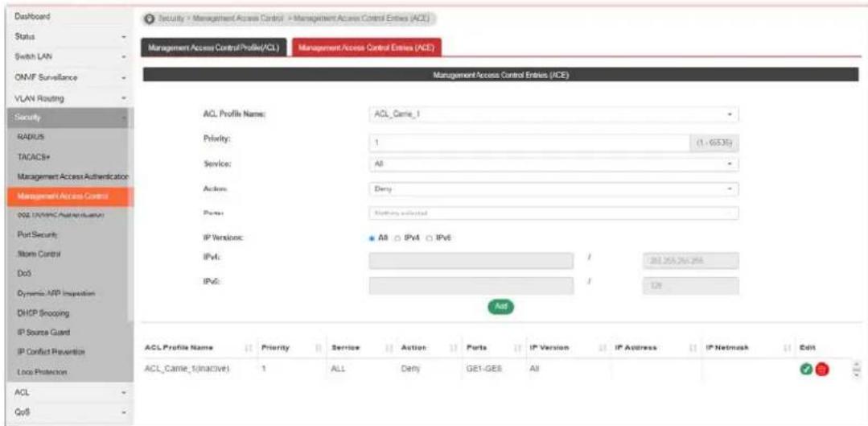Click the IPv4 netmask input field

click(691, 260)
